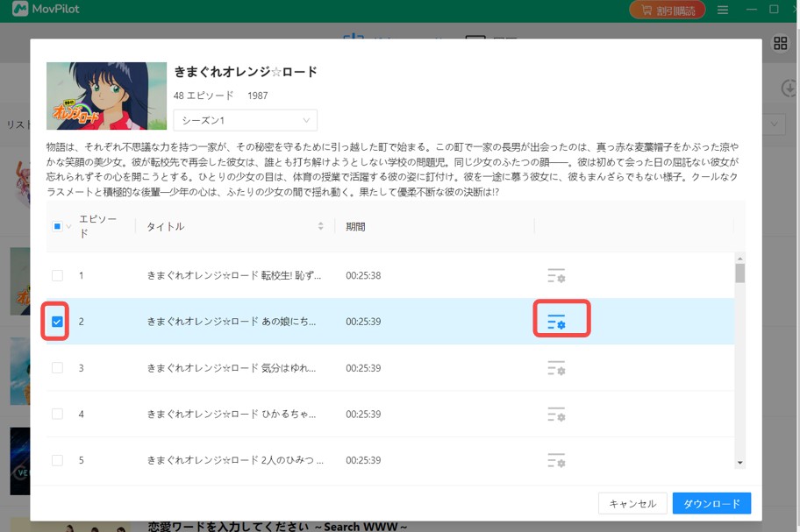Select episode 3 title 気分はゆれ...
Screen dimensions: 800x532
tap(232, 368)
